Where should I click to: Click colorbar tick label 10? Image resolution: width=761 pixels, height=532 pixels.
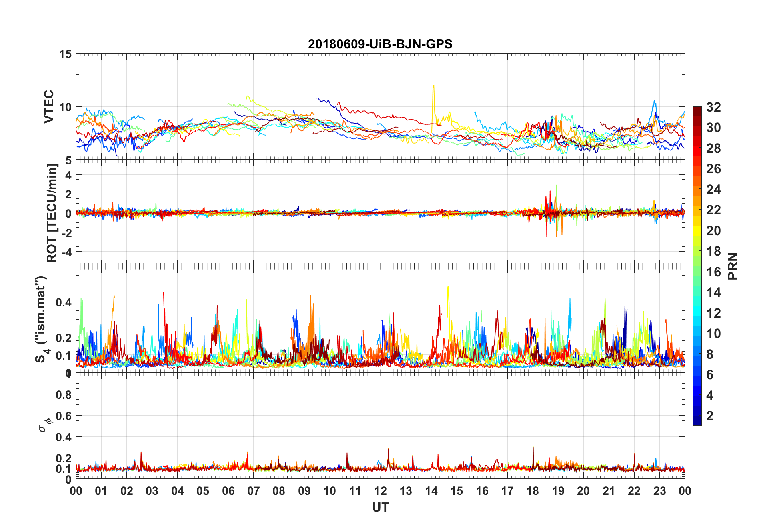(713, 334)
